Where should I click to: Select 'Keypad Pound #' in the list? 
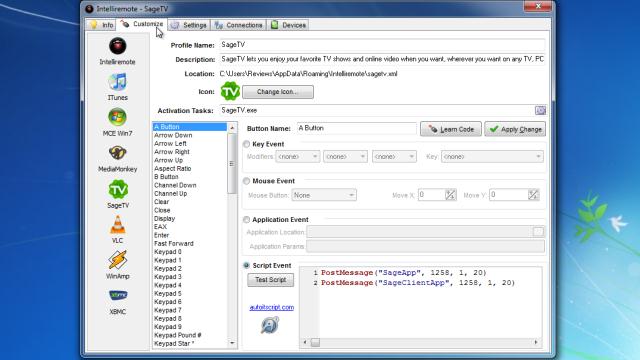click(x=190, y=335)
